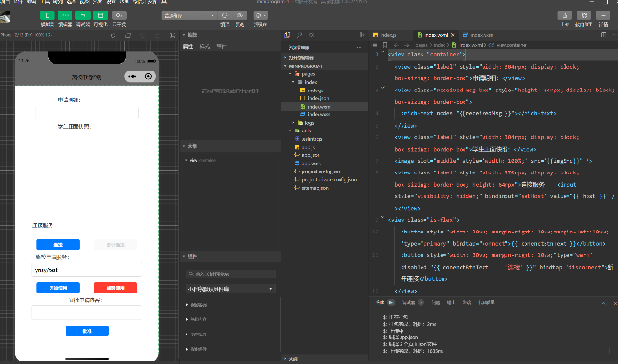Toggle the editor panel green toolbar button
The image size is (618, 364).
click(65, 16)
